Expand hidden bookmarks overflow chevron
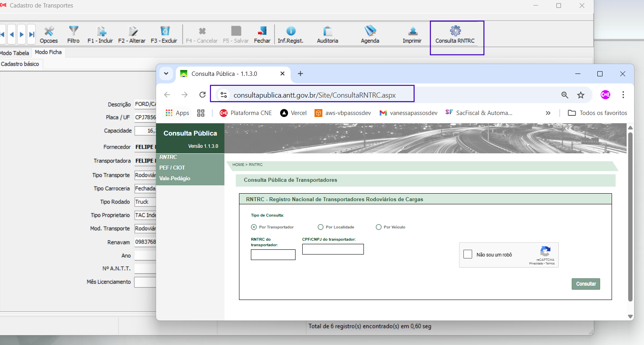This screenshot has height=345, width=644. point(548,113)
